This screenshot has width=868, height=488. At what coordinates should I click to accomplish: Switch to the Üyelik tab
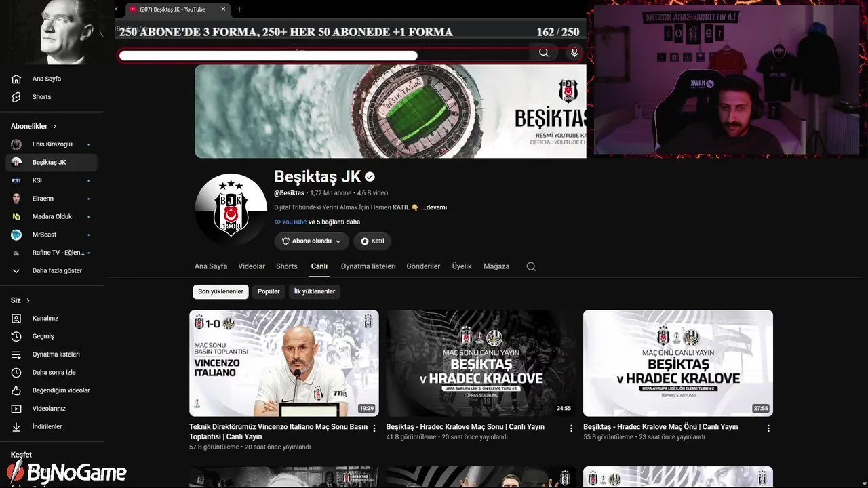pyautogui.click(x=462, y=266)
